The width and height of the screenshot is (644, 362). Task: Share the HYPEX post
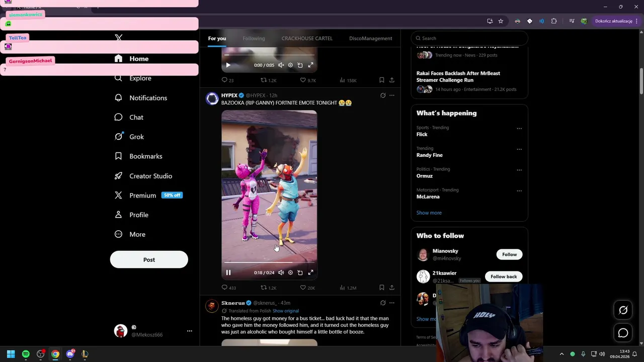[x=392, y=288]
